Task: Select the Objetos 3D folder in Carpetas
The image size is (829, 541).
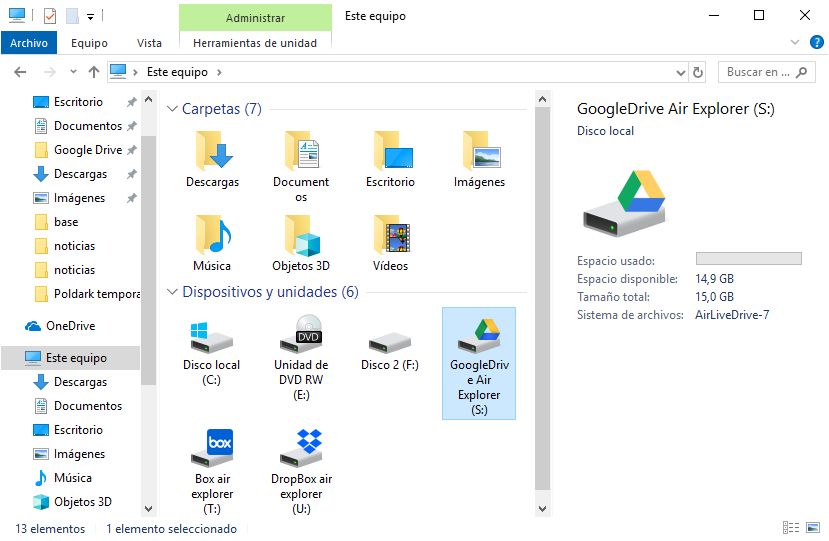Action: [x=301, y=238]
